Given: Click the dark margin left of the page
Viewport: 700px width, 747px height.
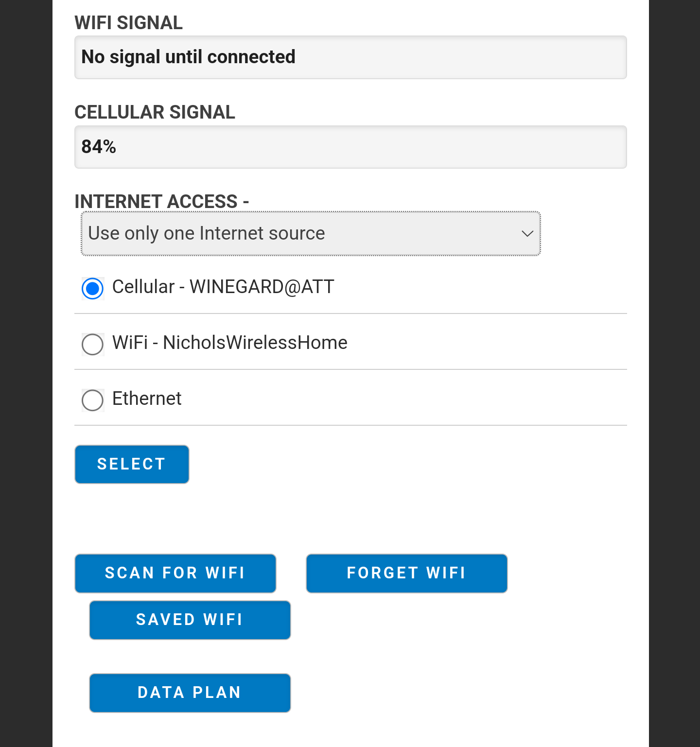Looking at the screenshot, I should pyautogui.click(x=26, y=373).
